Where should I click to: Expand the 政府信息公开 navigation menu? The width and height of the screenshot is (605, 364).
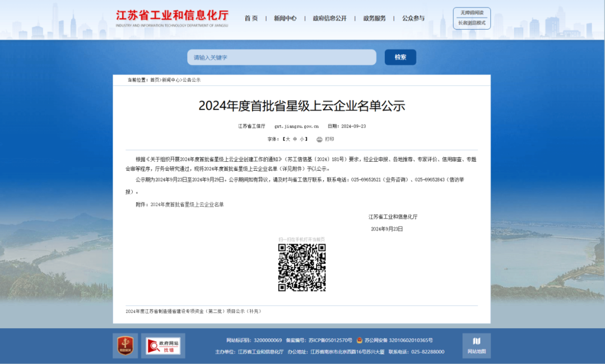pyautogui.click(x=329, y=18)
